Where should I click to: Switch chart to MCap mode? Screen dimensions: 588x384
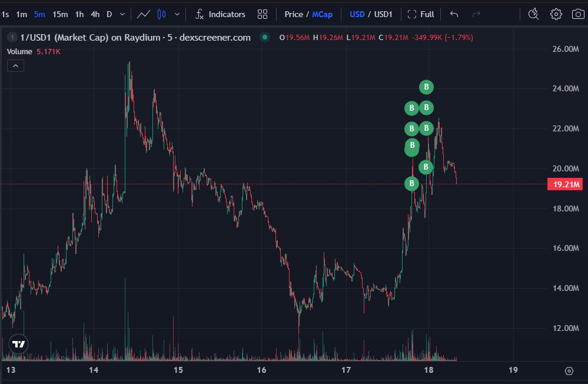click(x=322, y=14)
